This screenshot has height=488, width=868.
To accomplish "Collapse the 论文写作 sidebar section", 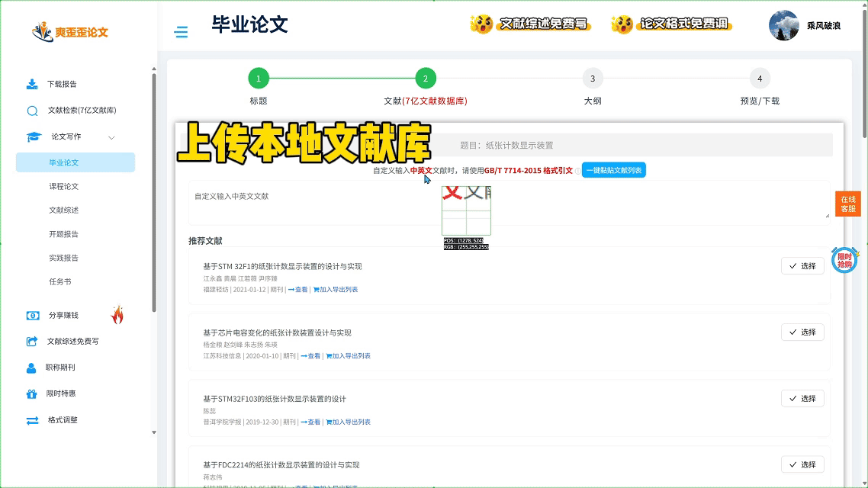I will (x=111, y=137).
